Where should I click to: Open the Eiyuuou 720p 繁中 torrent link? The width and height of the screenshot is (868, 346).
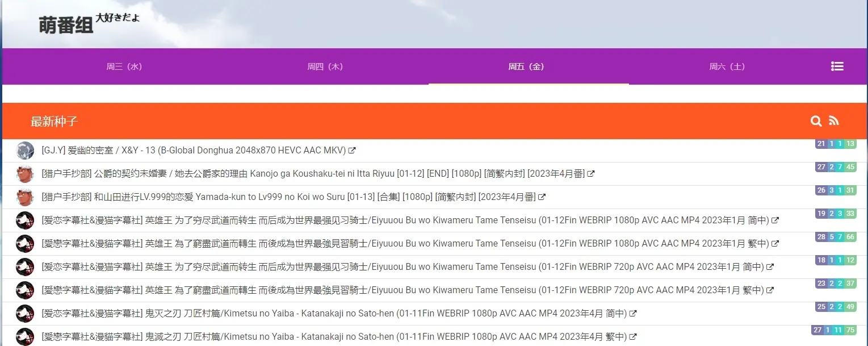(x=397, y=290)
